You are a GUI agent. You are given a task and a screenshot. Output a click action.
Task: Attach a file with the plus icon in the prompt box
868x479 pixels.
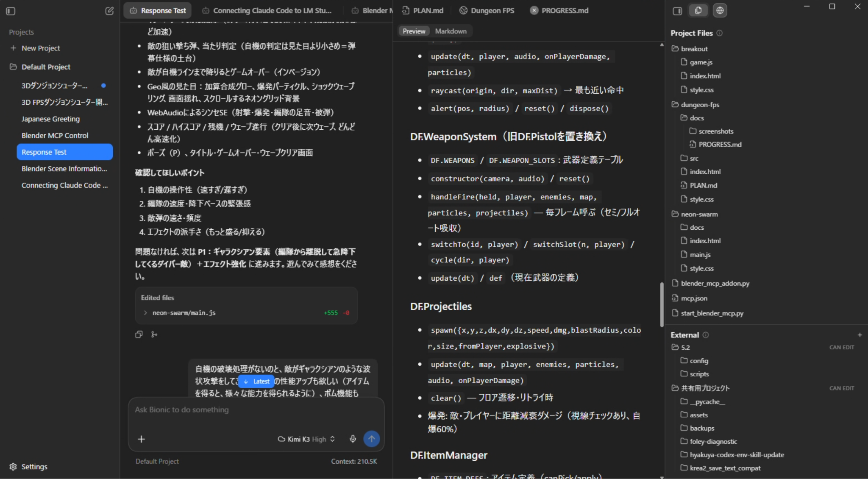click(142, 439)
